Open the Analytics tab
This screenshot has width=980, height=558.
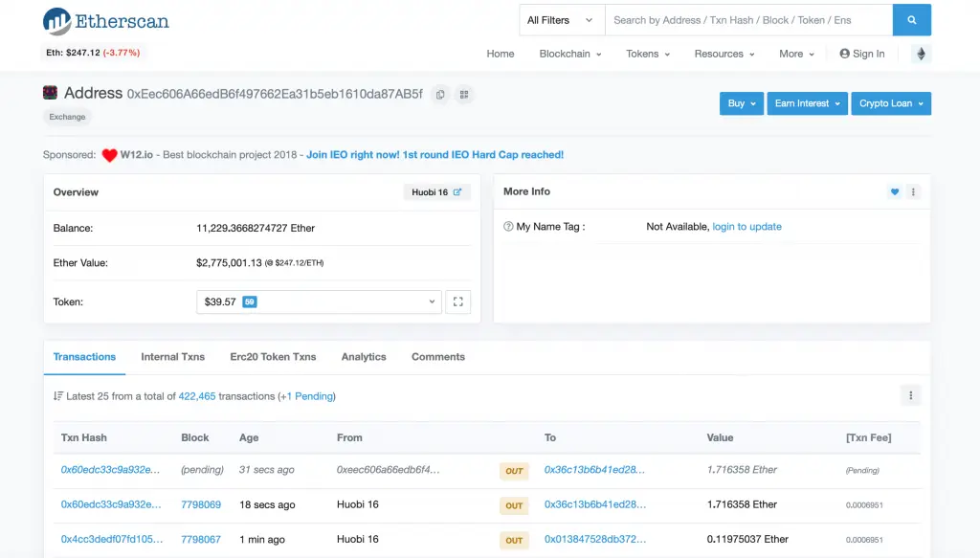coord(364,357)
